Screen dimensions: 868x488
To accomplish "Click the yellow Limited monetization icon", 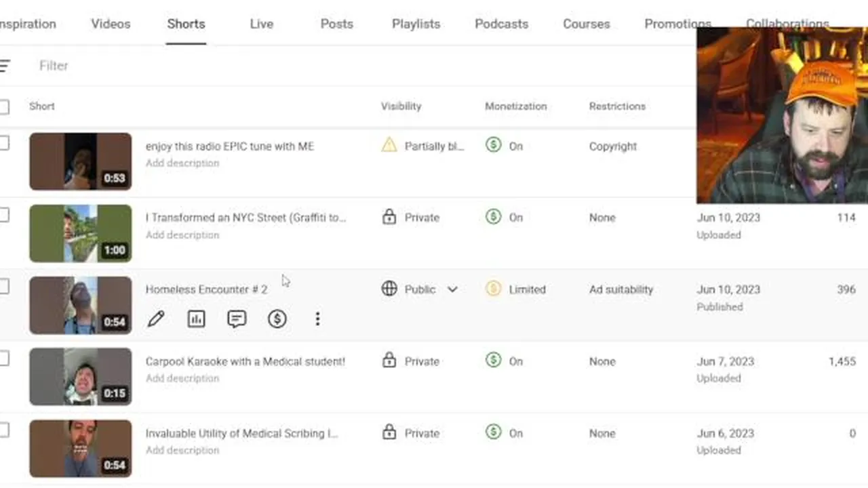I will click(493, 289).
